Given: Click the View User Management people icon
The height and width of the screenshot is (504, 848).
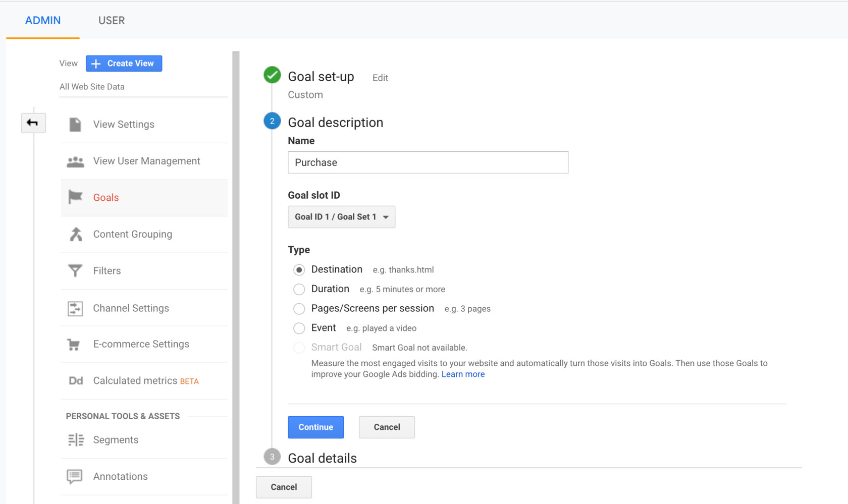Looking at the screenshot, I should coord(75,161).
